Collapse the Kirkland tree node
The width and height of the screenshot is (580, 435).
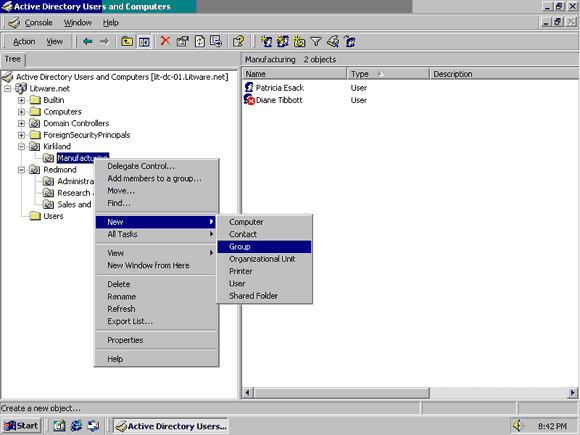click(x=21, y=146)
